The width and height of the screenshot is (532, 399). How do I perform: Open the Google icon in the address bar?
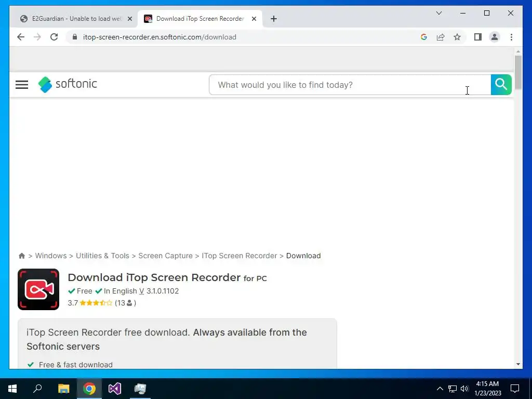coord(423,37)
